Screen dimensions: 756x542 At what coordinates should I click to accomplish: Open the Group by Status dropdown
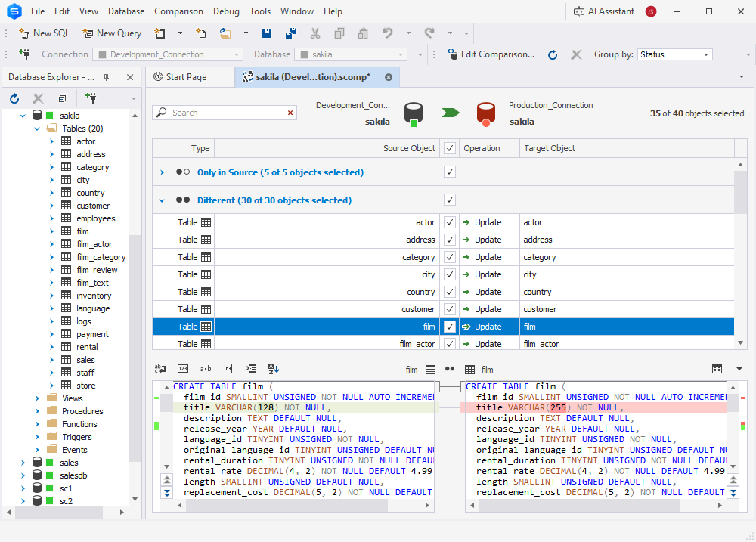click(x=706, y=54)
